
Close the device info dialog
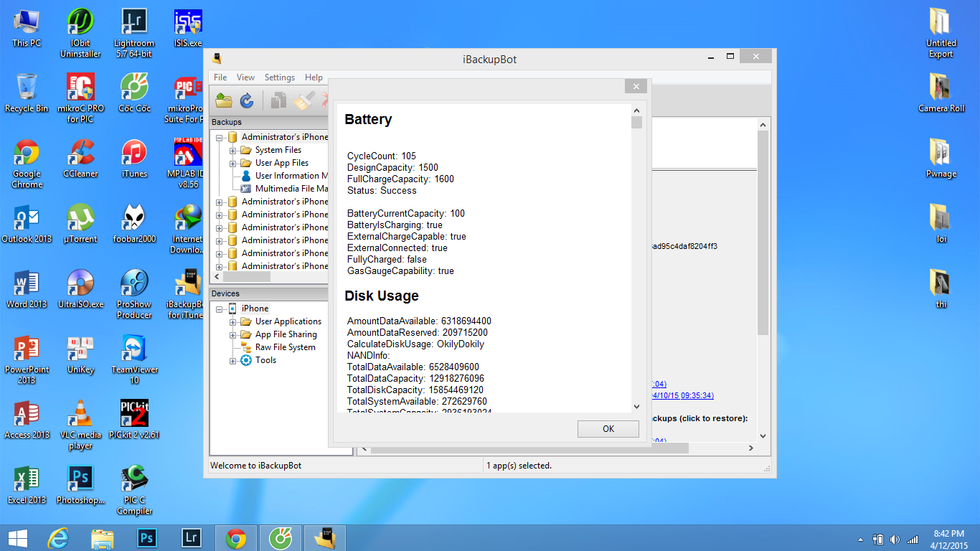click(636, 86)
